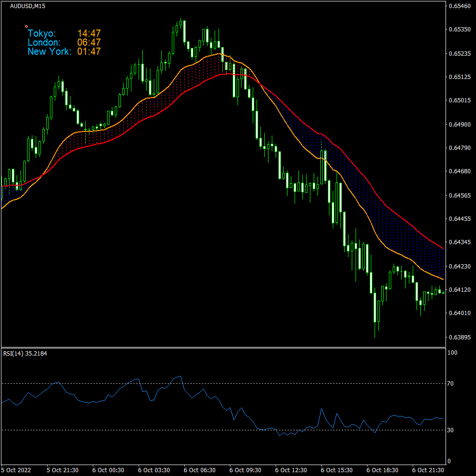Click price level 0.64680 on scale
Screen dimensions: 476x476
click(x=460, y=171)
